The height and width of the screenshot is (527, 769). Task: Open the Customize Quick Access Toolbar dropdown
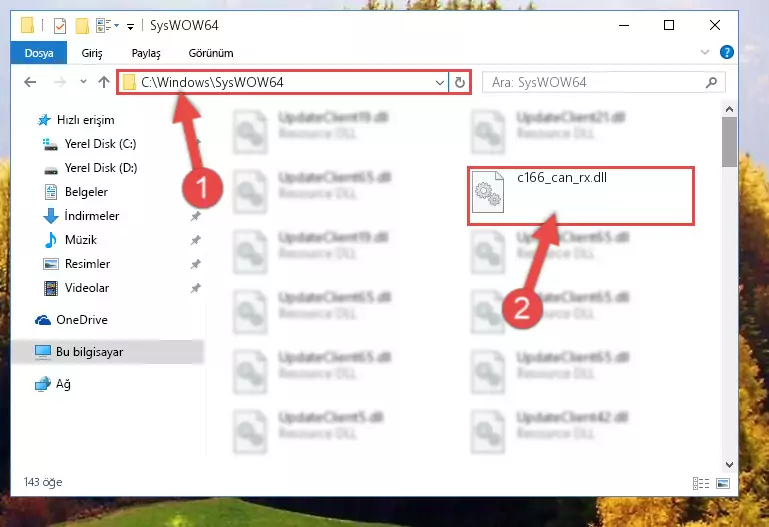coord(130,26)
